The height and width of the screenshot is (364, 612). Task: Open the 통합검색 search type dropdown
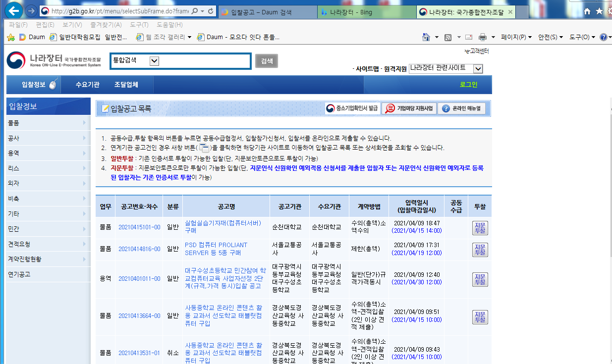[154, 61]
